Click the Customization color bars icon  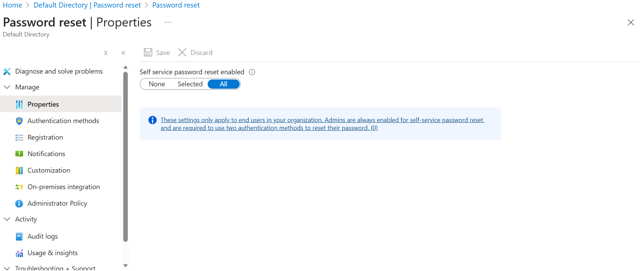19,171
